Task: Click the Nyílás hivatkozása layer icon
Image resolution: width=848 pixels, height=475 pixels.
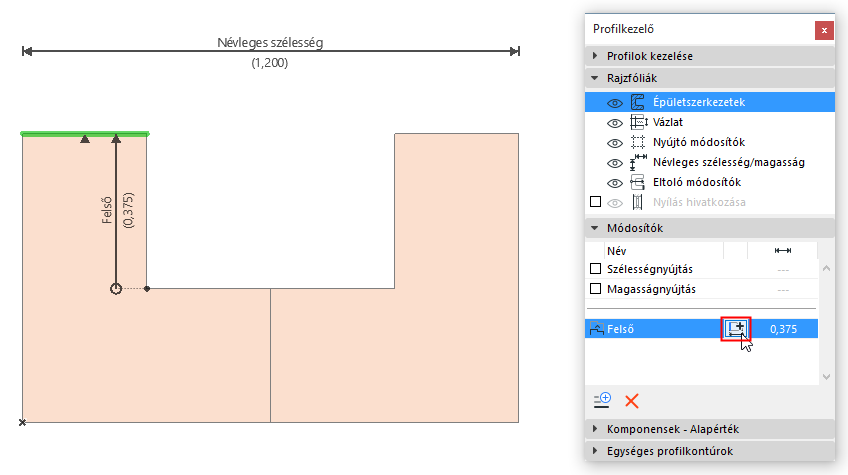Action: 638,202
